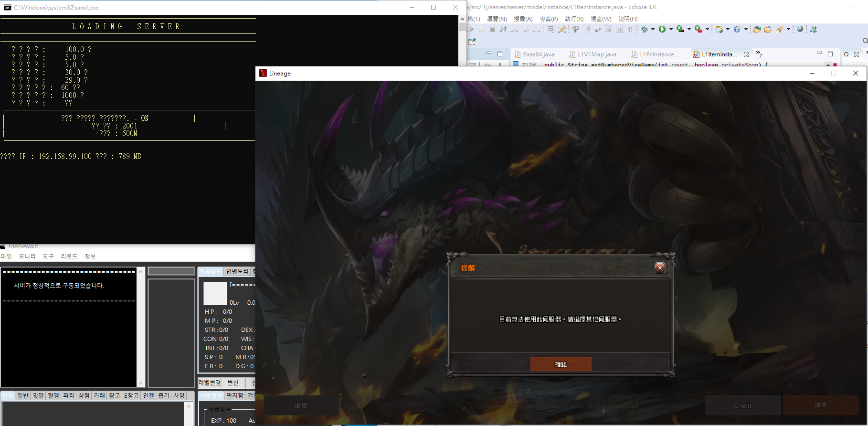Expand the New Java Package dropdown arrow
The image size is (868, 426).
pyautogui.click(x=728, y=29)
